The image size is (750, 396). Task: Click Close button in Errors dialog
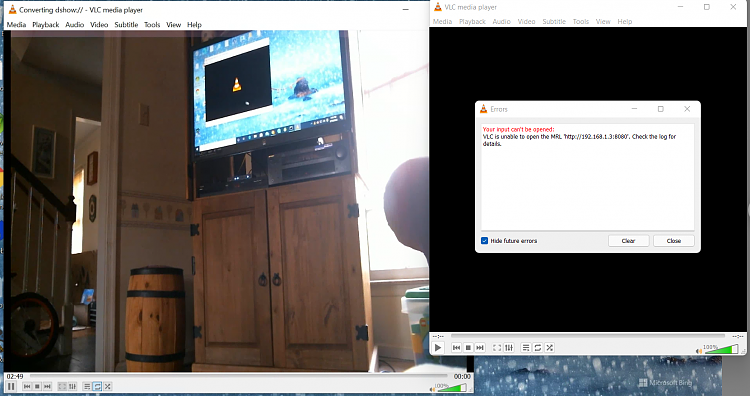[x=673, y=241]
